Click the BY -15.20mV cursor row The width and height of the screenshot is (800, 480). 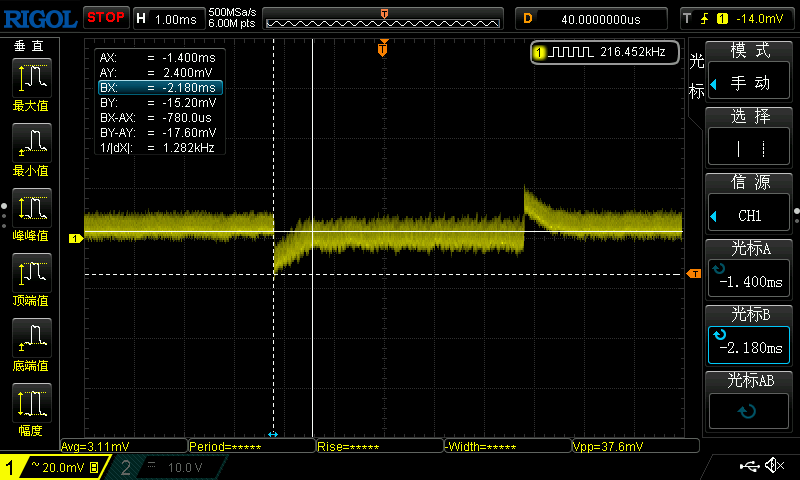(160, 103)
